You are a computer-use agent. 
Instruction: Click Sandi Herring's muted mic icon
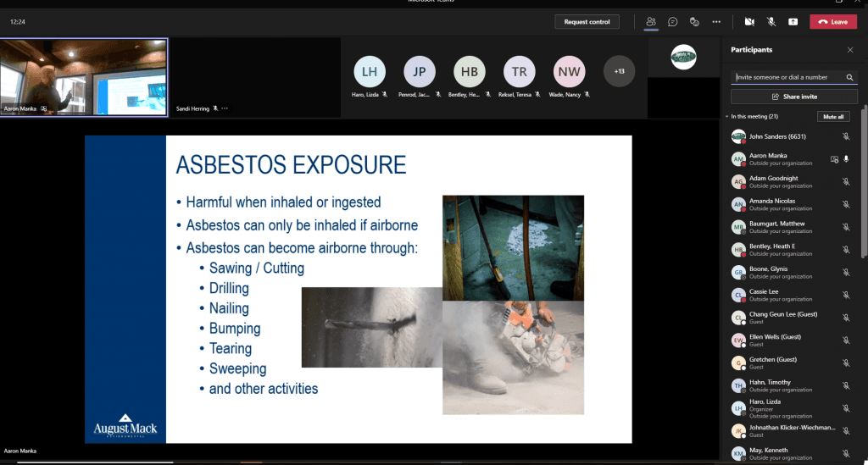[x=215, y=108]
